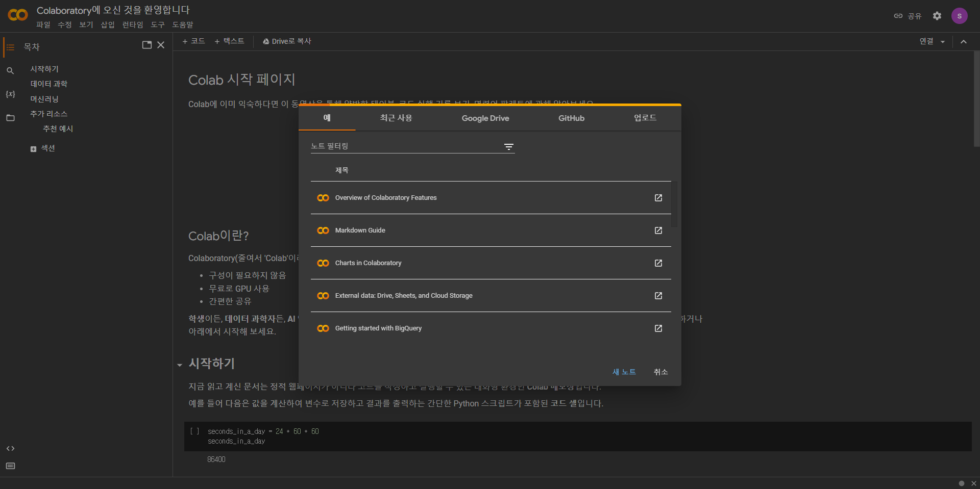Go to 추천 예시 in table of contents
Viewport: 980px width, 489px height.
coord(58,128)
